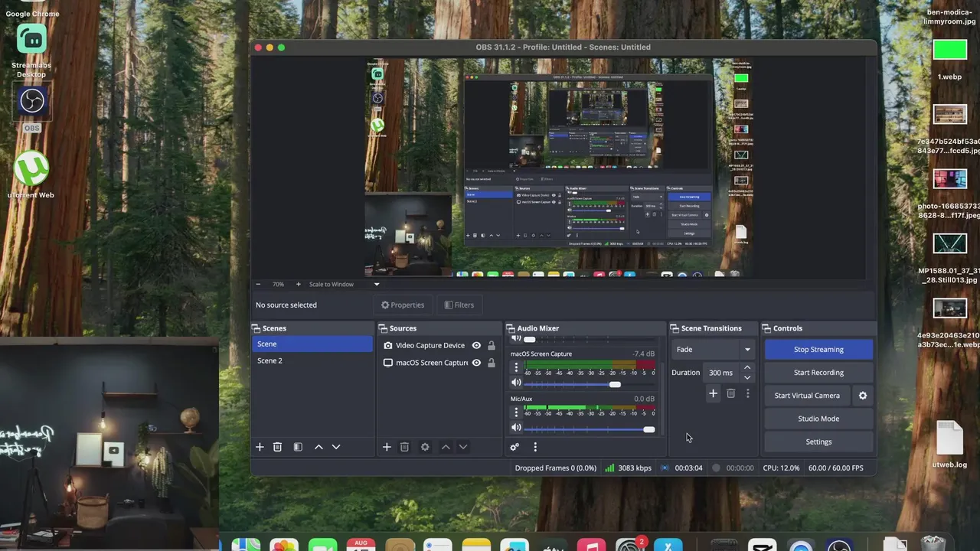Open the Scale to Window dropdown
This screenshot has width=980, height=551.
coord(343,284)
